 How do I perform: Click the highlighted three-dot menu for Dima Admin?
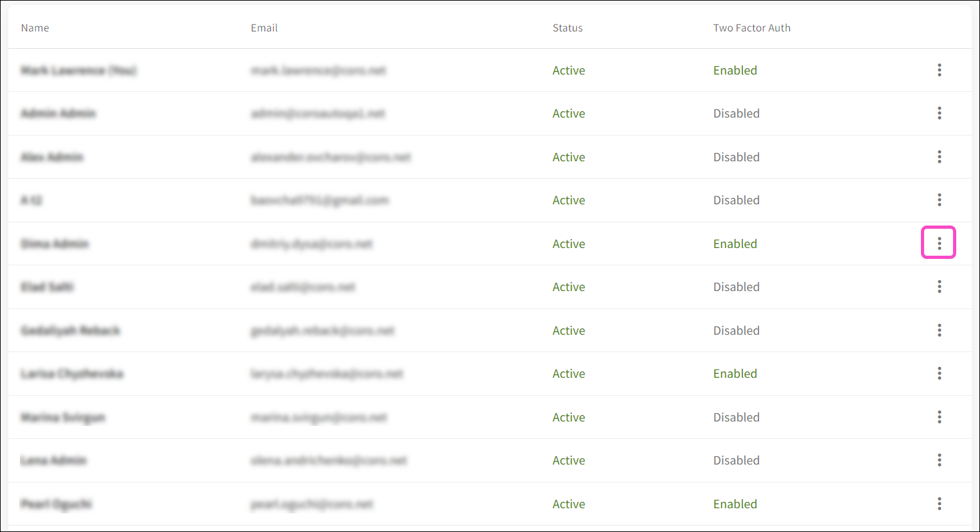pyautogui.click(x=939, y=243)
